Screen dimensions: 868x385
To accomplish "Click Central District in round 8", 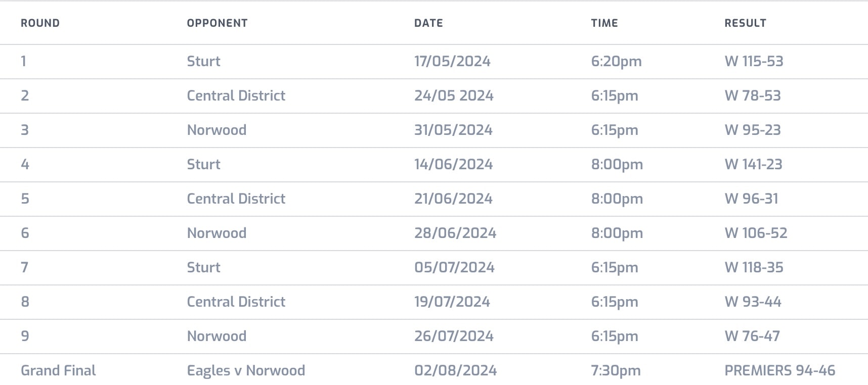I will click(236, 302).
